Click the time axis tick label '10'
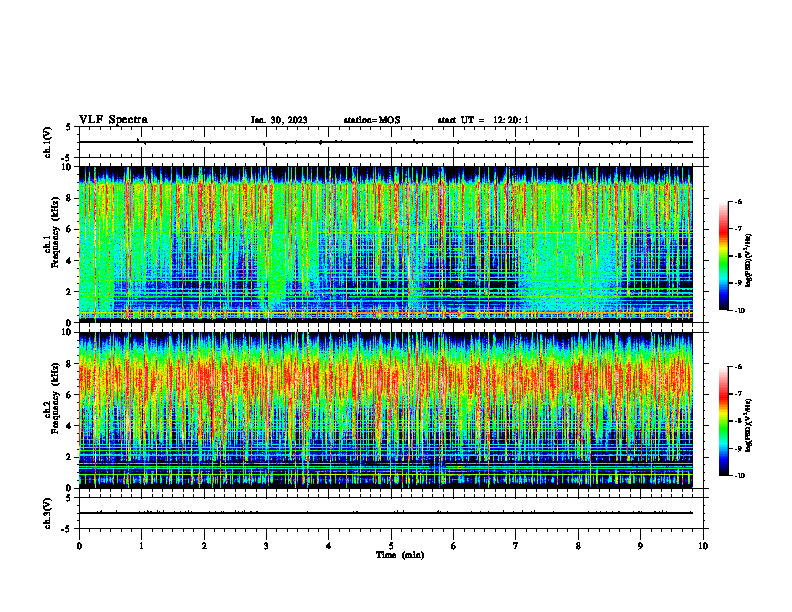 tap(703, 546)
